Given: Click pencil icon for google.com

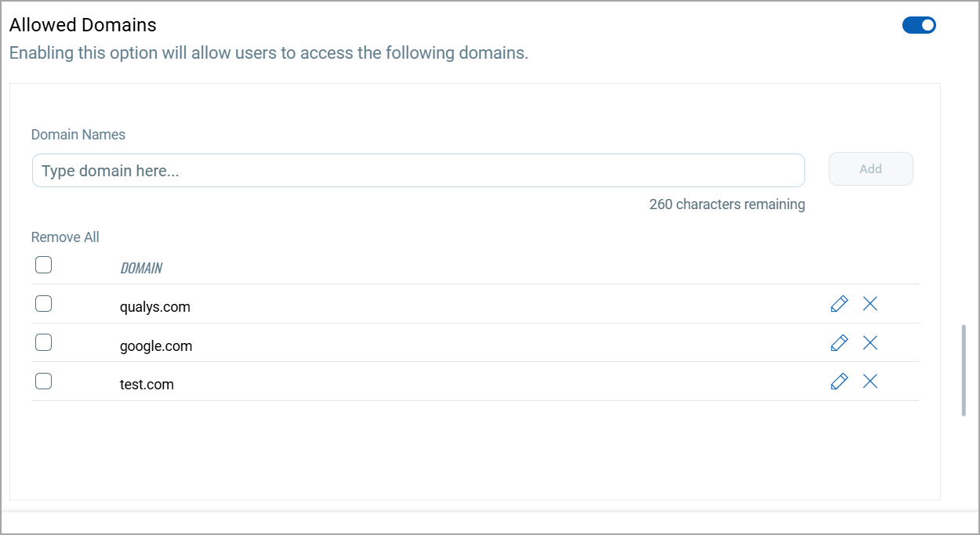Looking at the screenshot, I should 839,342.
